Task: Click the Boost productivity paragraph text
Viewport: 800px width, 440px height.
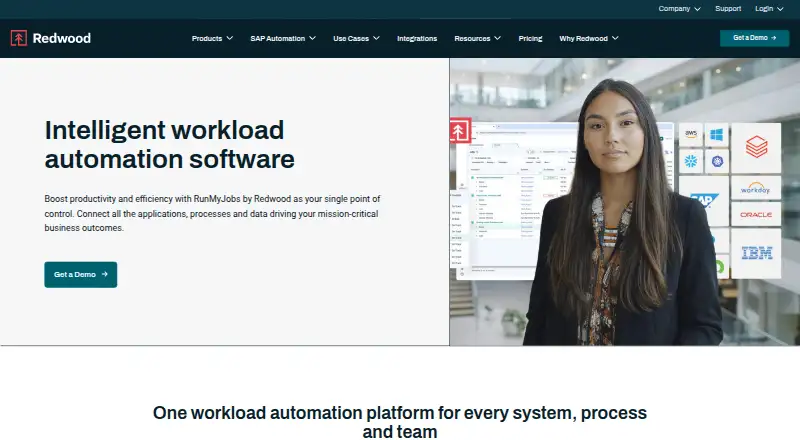Action: pyautogui.click(x=212, y=213)
